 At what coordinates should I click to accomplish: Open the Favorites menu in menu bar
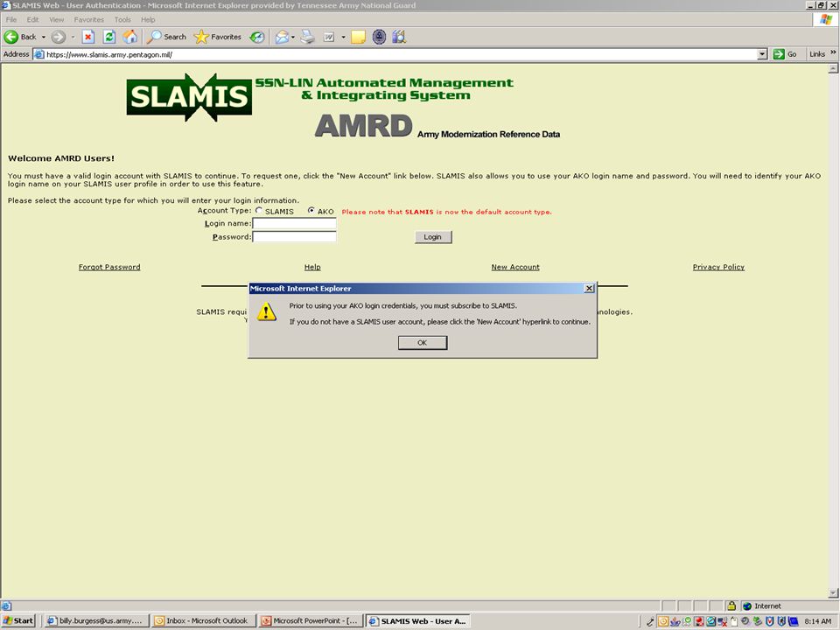89,20
